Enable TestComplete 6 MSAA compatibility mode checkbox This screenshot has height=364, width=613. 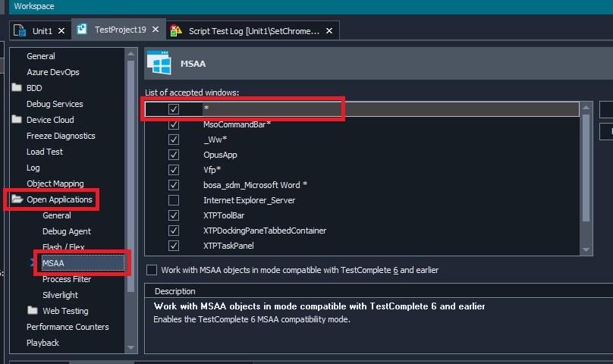pyautogui.click(x=152, y=270)
